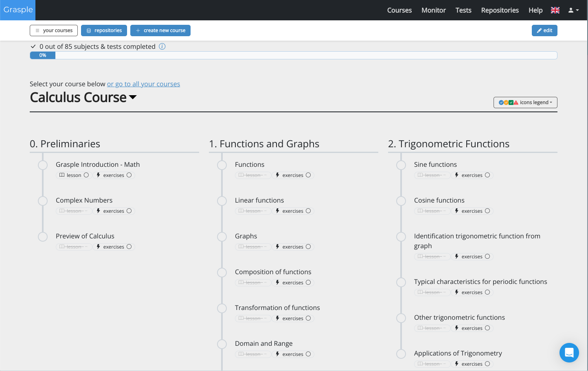Open the exercises for Domain and Range
The width and height of the screenshot is (588, 371).
(x=293, y=354)
